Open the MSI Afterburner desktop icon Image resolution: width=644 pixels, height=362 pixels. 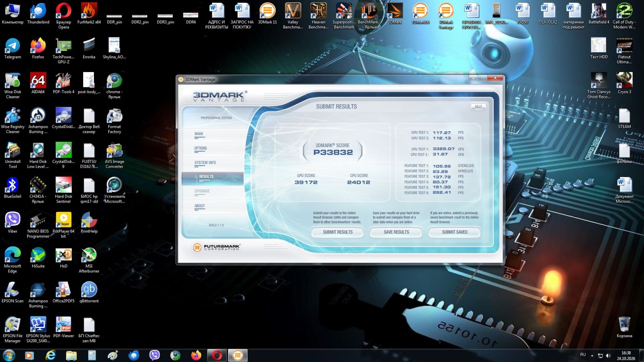tap(89, 260)
